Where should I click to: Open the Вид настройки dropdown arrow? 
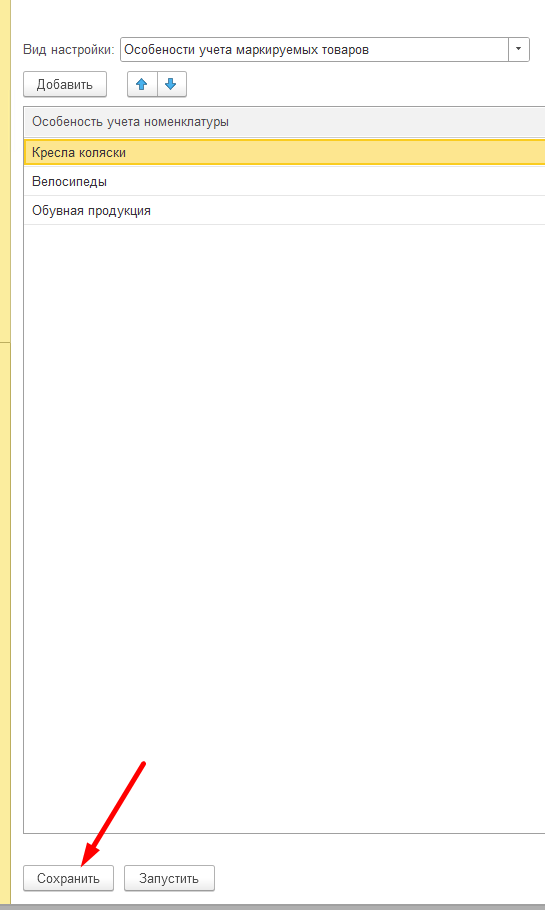[519, 50]
